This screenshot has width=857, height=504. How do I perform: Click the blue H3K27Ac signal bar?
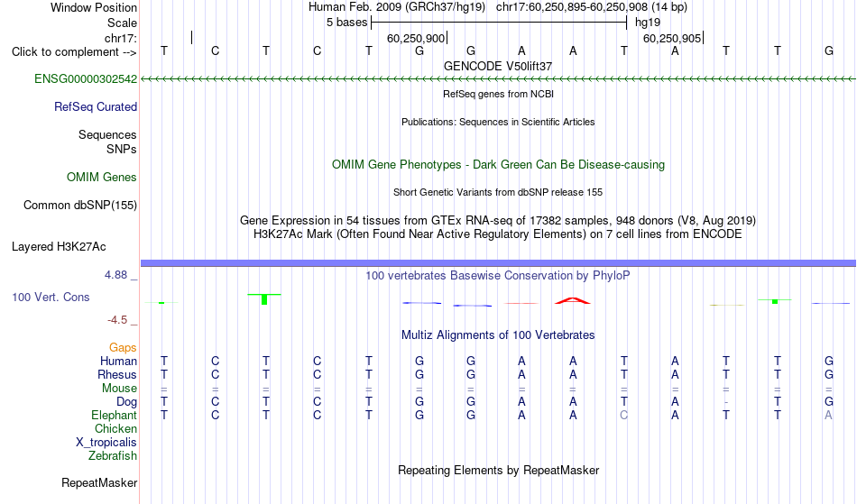(499, 263)
